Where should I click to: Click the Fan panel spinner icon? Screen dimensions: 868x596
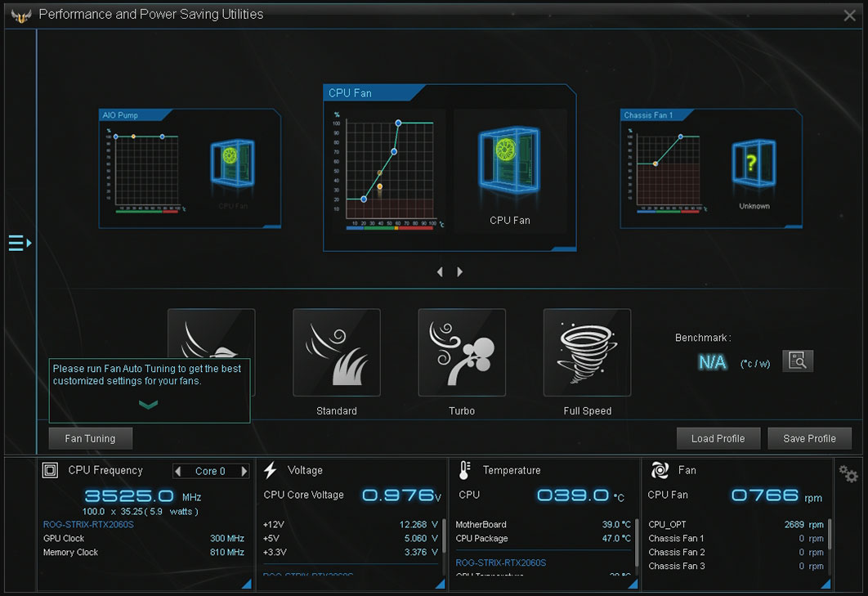click(660, 470)
